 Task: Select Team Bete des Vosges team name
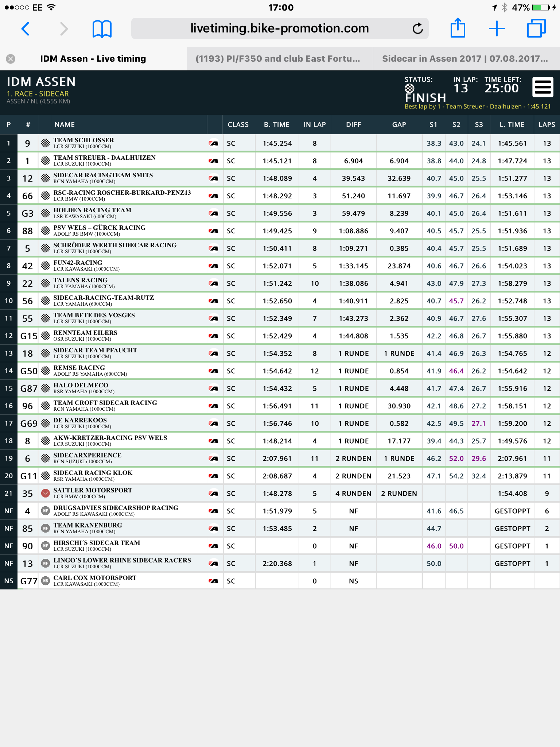(94, 315)
